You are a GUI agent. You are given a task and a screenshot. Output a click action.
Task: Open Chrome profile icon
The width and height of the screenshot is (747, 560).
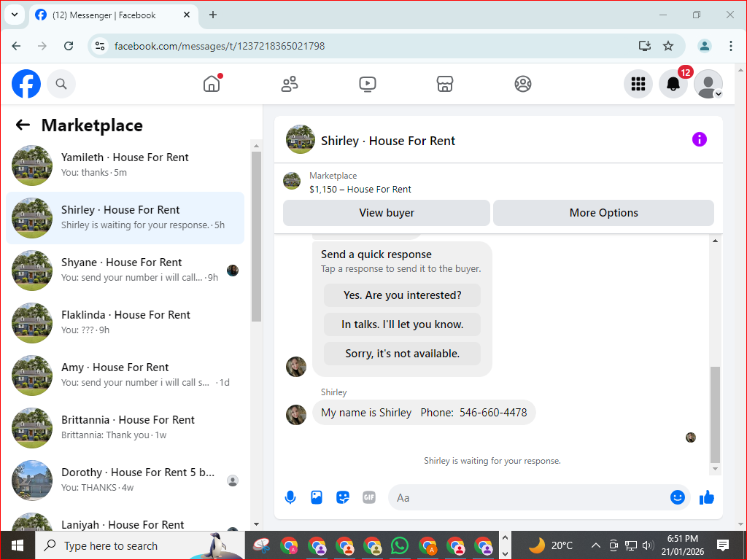pyautogui.click(x=705, y=46)
